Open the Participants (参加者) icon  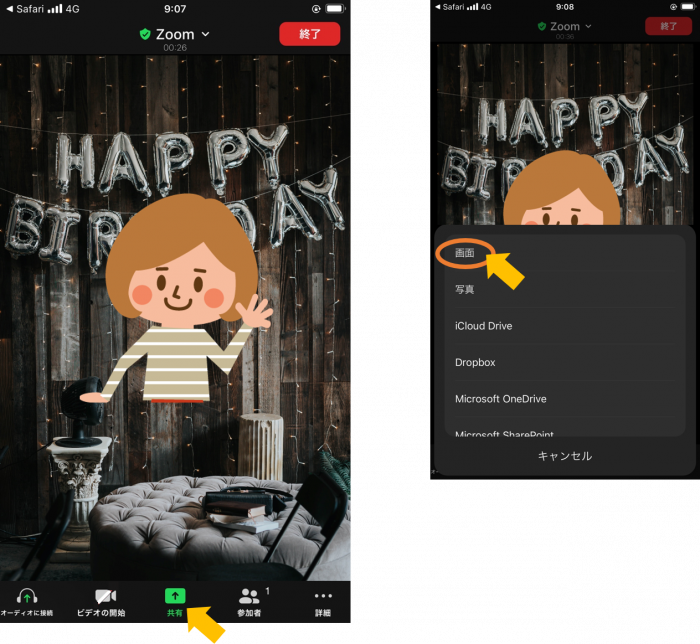point(249,596)
